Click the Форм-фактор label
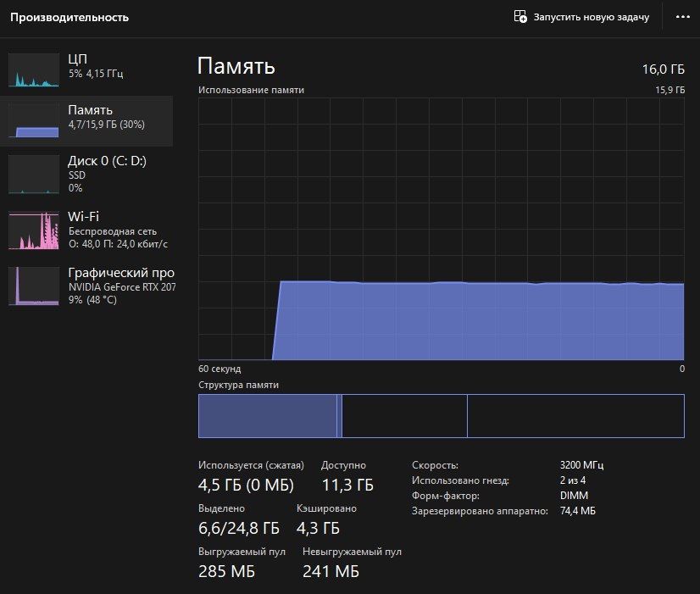 446,496
